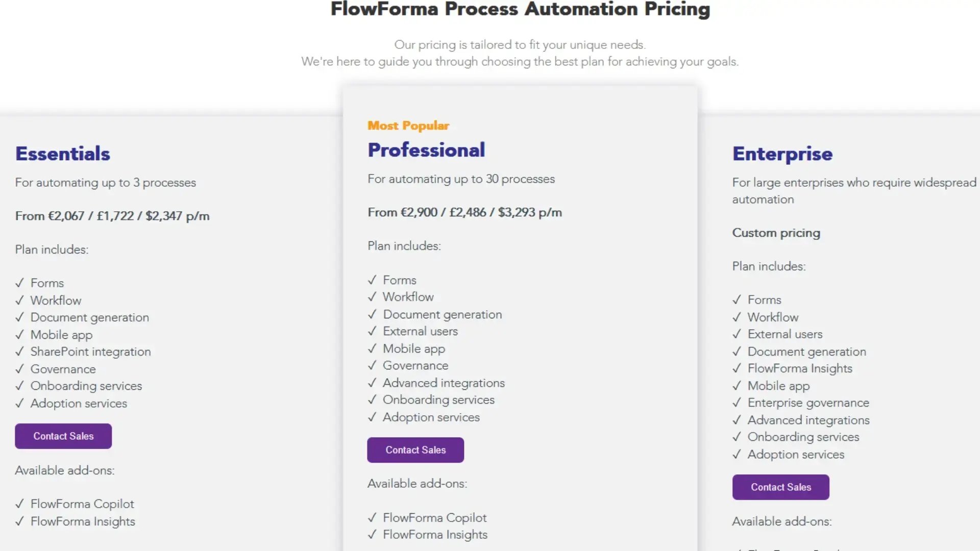Click the checkmark beside Forms in Essentials
This screenshot has width=980, height=551.
click(x=19, y=283)
